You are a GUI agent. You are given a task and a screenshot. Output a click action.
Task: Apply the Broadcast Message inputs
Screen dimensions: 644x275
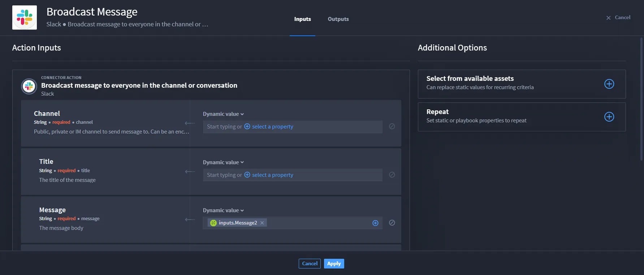click(334, 263)
